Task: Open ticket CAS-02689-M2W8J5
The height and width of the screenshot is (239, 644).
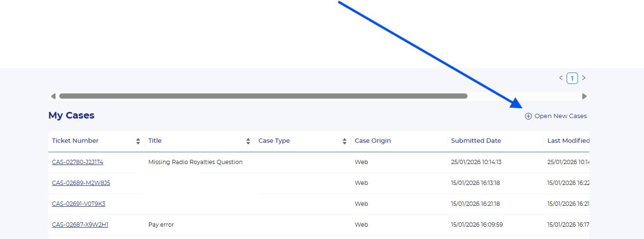Action: 81,183
